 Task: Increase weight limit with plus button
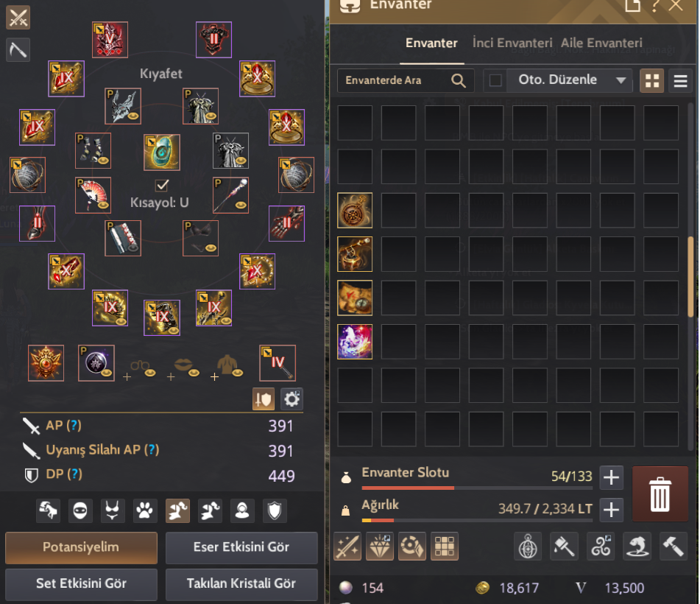(611, 509)
